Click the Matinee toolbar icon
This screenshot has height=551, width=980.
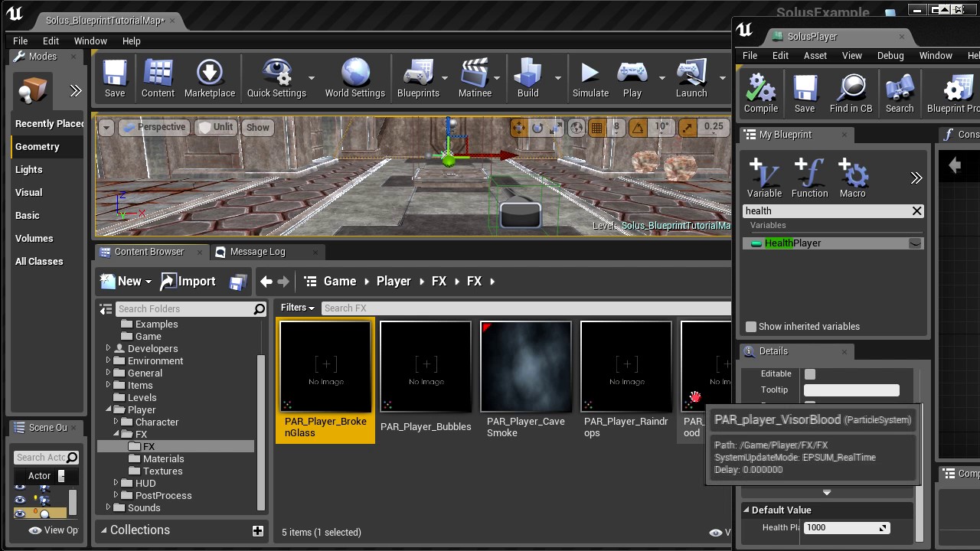[x=475, y=78]
